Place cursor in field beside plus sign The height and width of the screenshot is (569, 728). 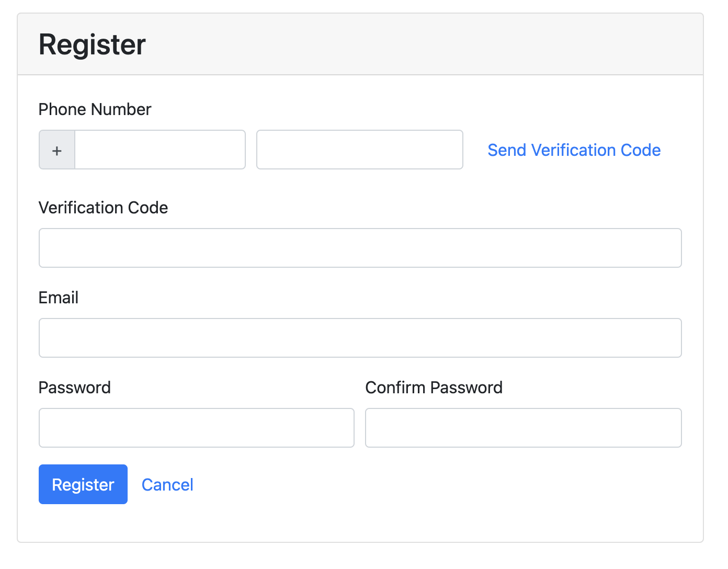pyautogui.click(x=160, y=150)
